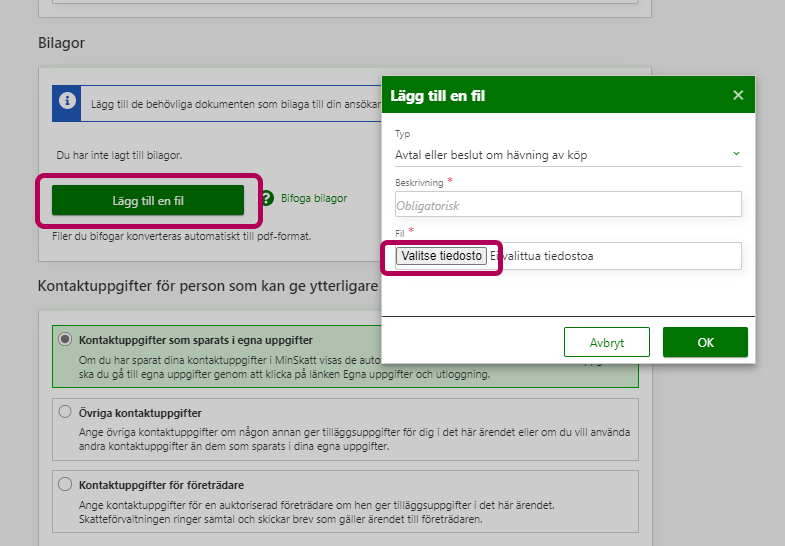Cancel with the Avbryt button
Image resolution: width=785 pixels, height=546 pixels.
point(606,342)
